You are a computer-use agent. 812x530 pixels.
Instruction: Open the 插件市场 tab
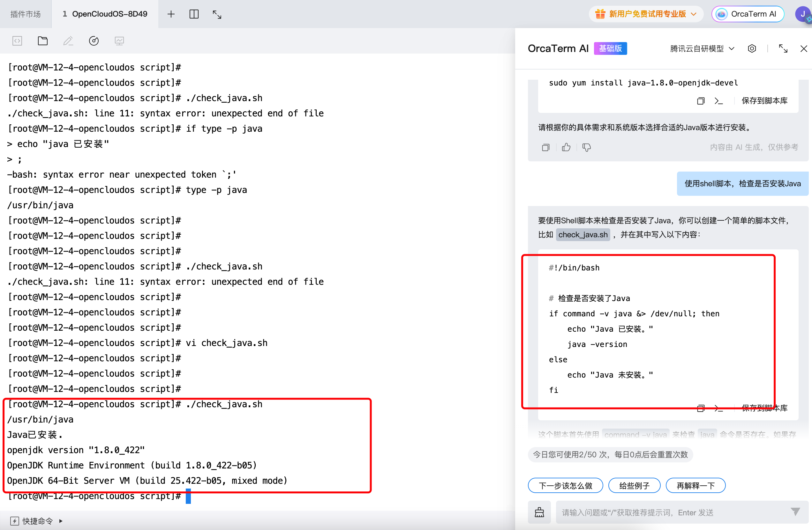[x=26, y=14]
